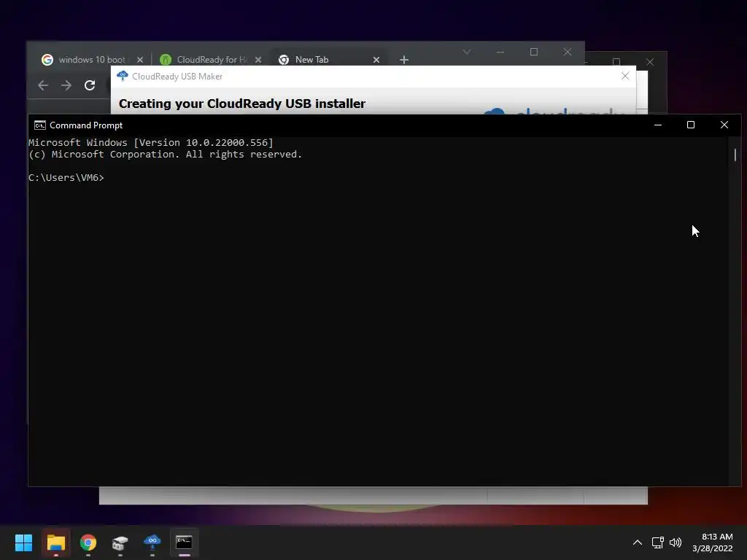
Task: Open the Windows Start menu
Action: (23, 542)
